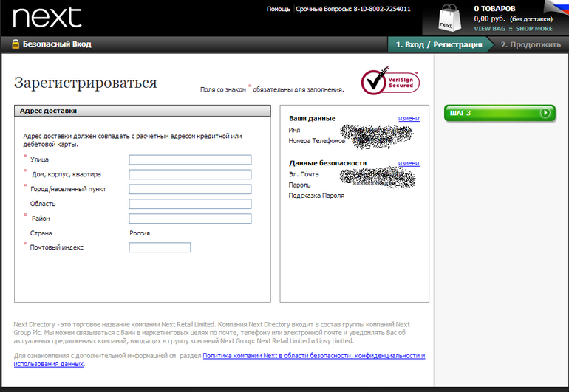
Task: Open the VIEW BAG link
Action: tap(489, 29)
